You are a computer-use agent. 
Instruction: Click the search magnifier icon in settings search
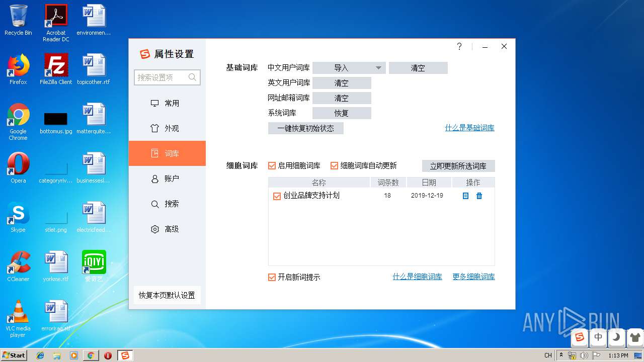192,77
